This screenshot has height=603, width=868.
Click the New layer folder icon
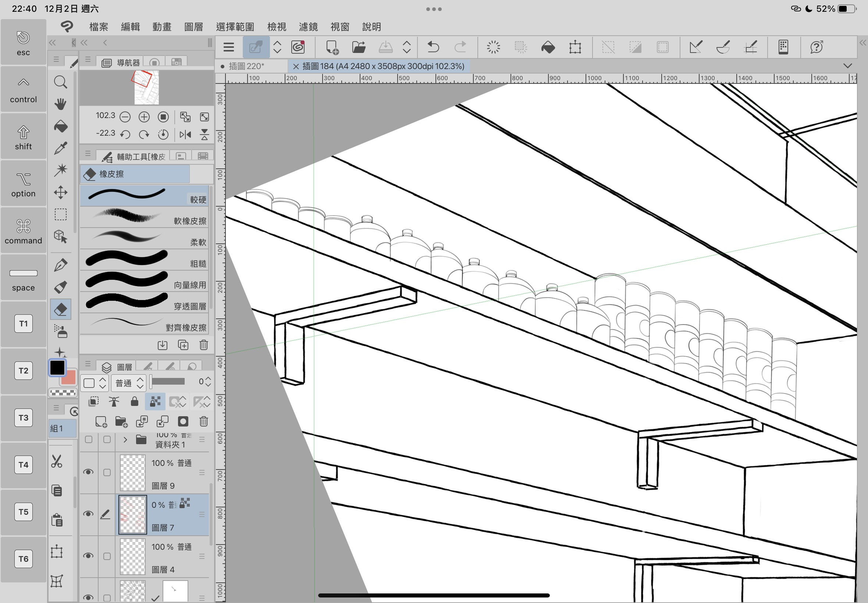121,421
